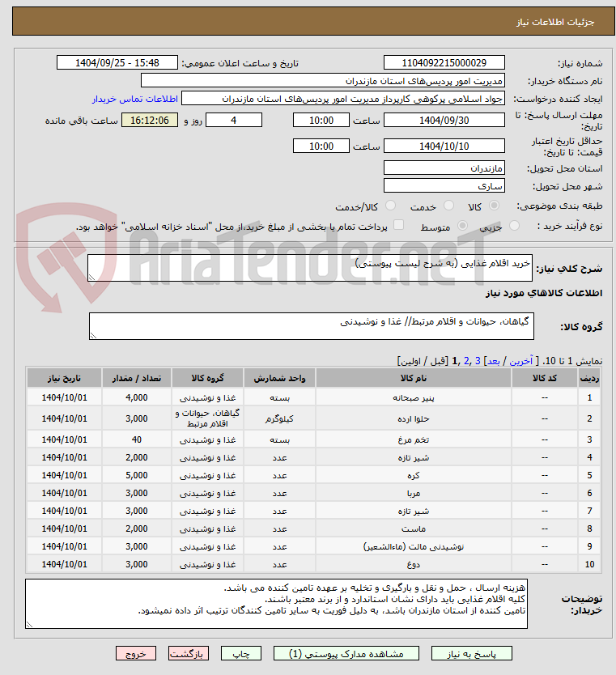Click the remaining days field showing 4
Screen dimensions: 616x675
(x=234, y=120)
